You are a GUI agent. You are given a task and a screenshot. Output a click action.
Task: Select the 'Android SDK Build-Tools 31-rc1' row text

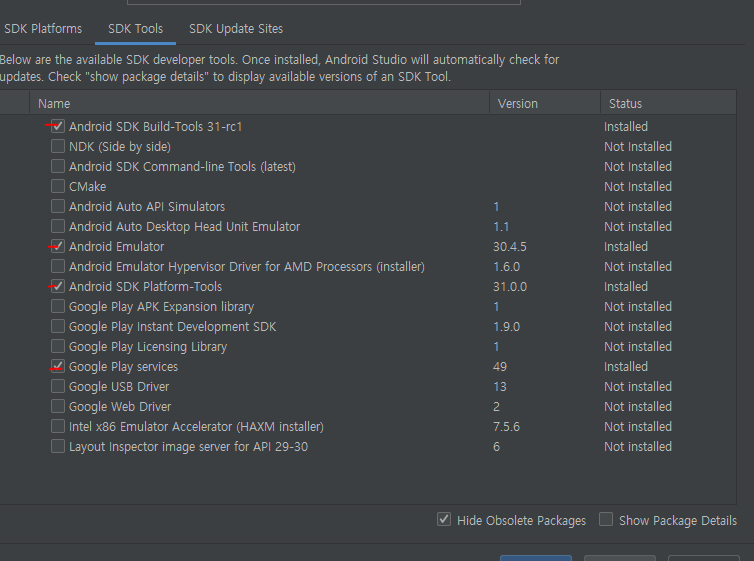click(x=155, y=126)
